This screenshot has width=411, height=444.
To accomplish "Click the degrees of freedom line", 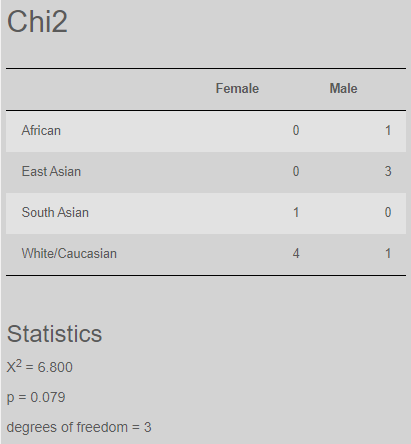I will [79, 427].
